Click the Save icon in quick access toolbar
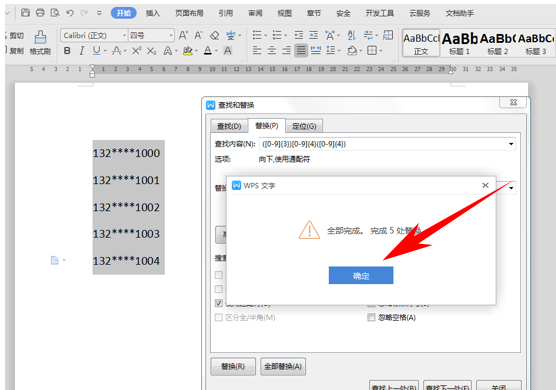 pos(25,13)
